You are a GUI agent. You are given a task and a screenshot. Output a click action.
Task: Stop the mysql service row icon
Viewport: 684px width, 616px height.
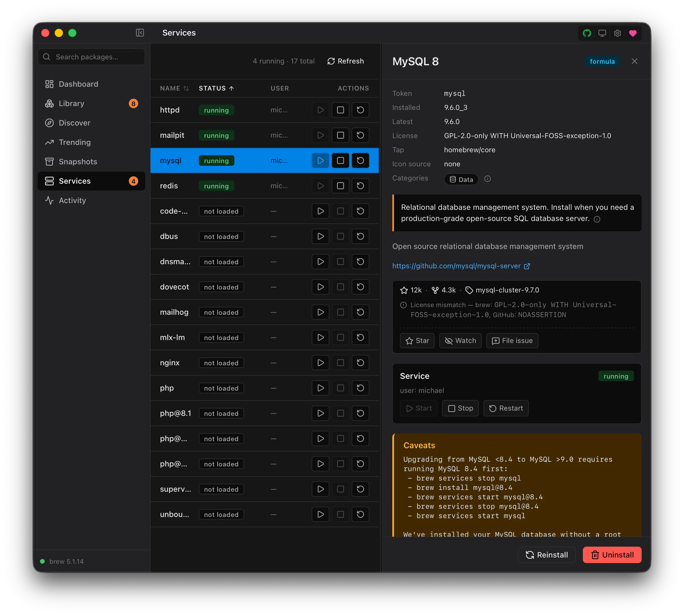[340, 160]
